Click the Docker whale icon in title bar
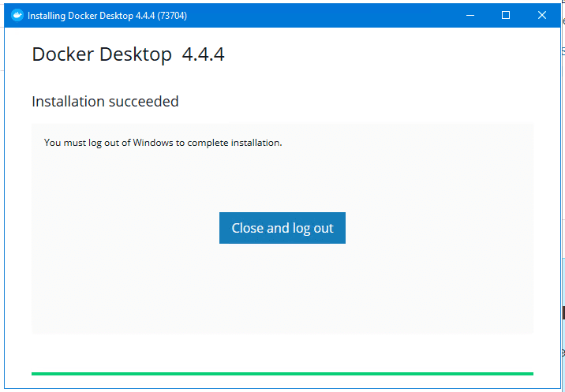This screenshot has width=565, height=392. (17, 16)
